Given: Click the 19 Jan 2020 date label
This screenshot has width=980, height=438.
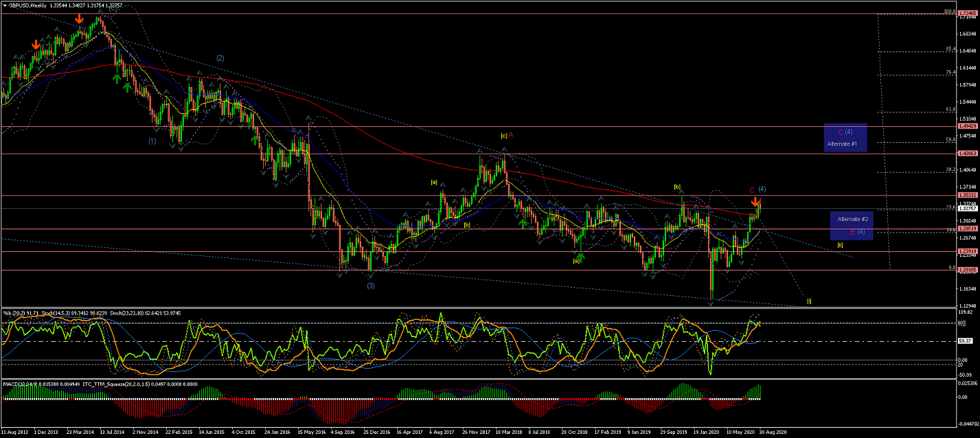Looking at the screenshot, I should [707, 433].
